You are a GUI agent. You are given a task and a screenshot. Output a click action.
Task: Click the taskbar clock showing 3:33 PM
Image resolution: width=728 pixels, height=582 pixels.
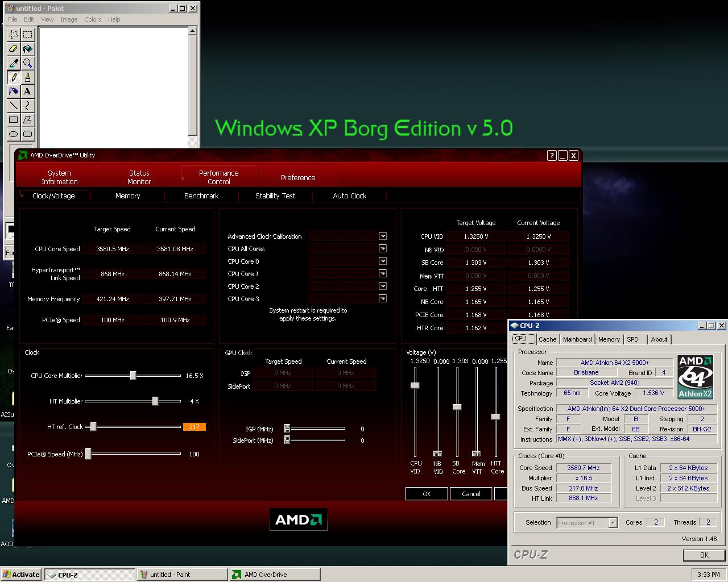click(x=709, y=575)
